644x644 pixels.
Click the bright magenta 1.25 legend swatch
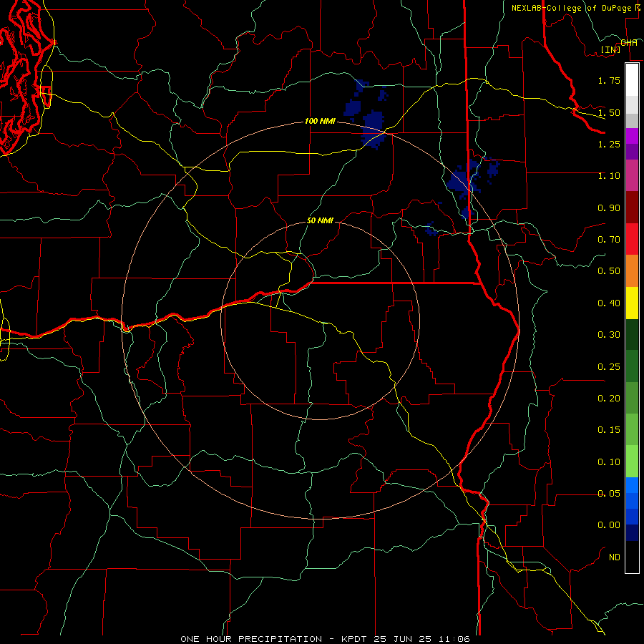[x=632, y=136]
